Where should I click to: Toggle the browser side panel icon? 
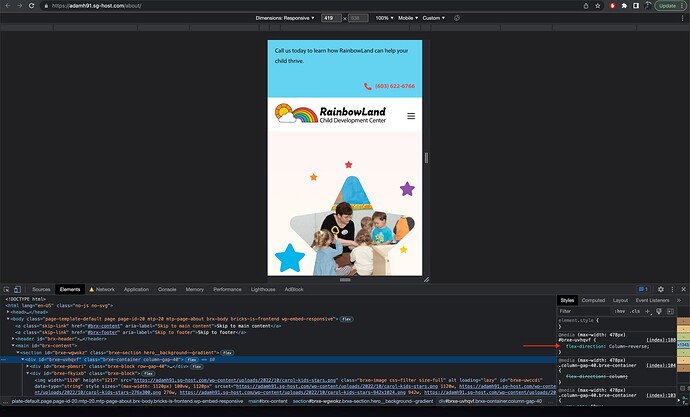636,6
